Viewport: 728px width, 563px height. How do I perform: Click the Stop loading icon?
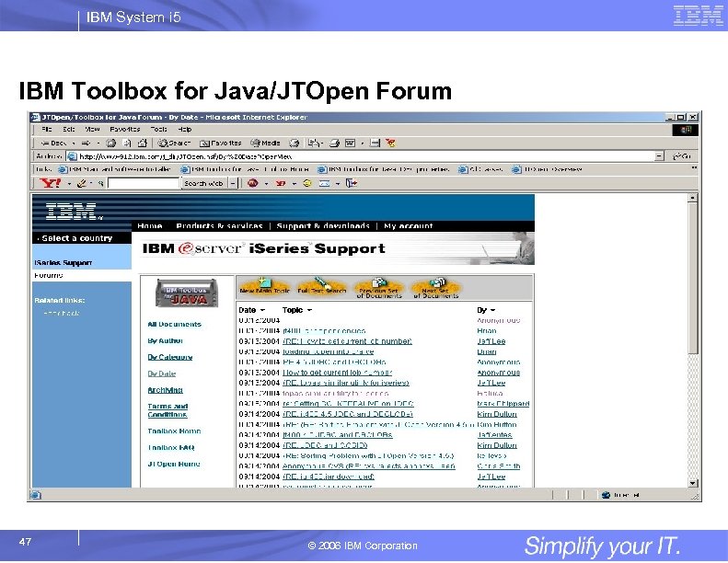pyautogui.click(x=111, y=143)
